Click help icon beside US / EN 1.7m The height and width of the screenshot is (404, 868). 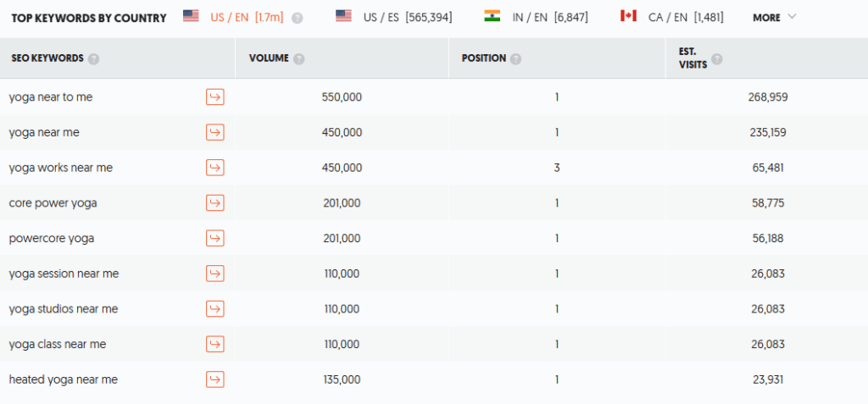(x=298, y=18)
